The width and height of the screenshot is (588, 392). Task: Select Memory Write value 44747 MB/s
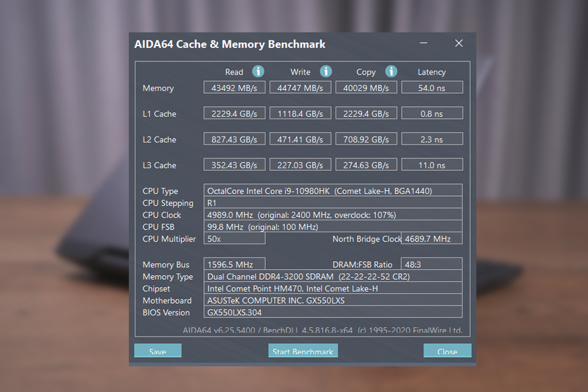(301, 88)
